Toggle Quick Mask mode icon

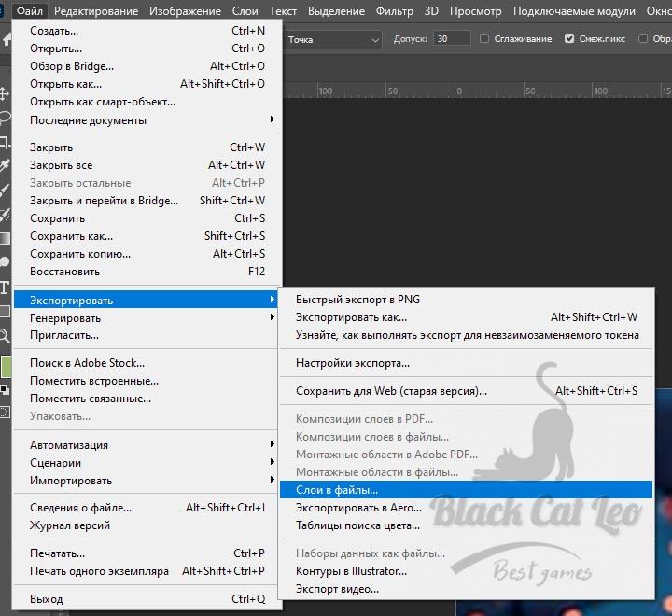pyautogui.click(x=5, y=413)
